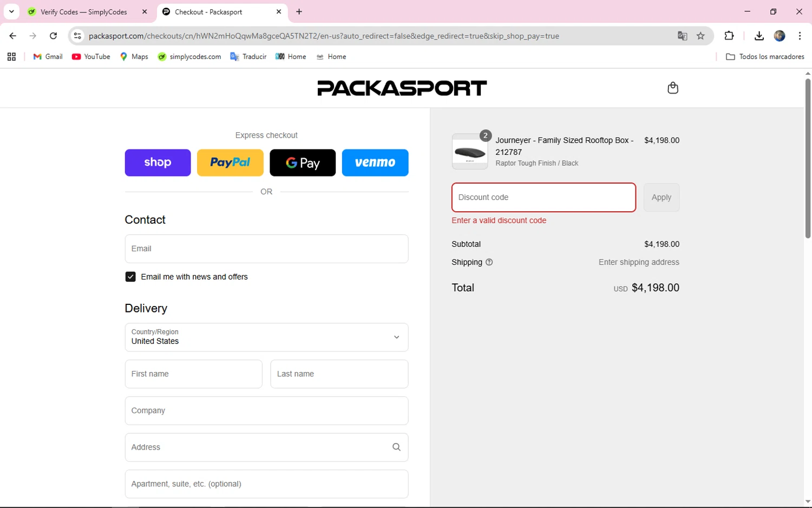Close the Verify Codes tab

[x=145, y=11]
